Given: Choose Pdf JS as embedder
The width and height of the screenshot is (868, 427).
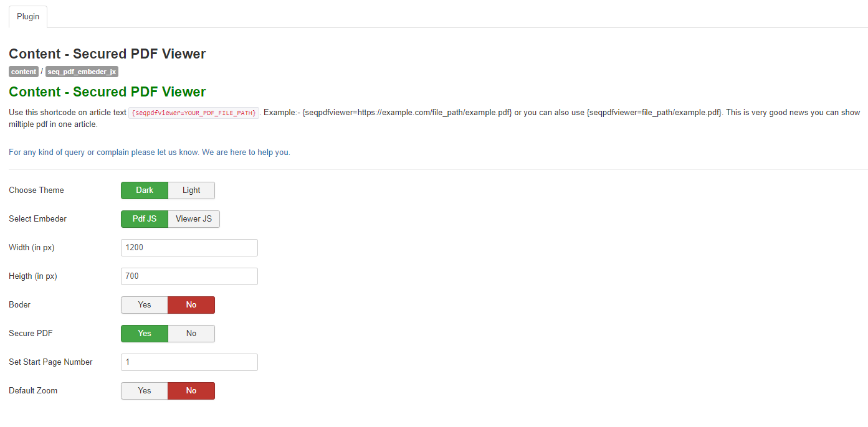Looking at the screenshot, I should click(145, 219).
